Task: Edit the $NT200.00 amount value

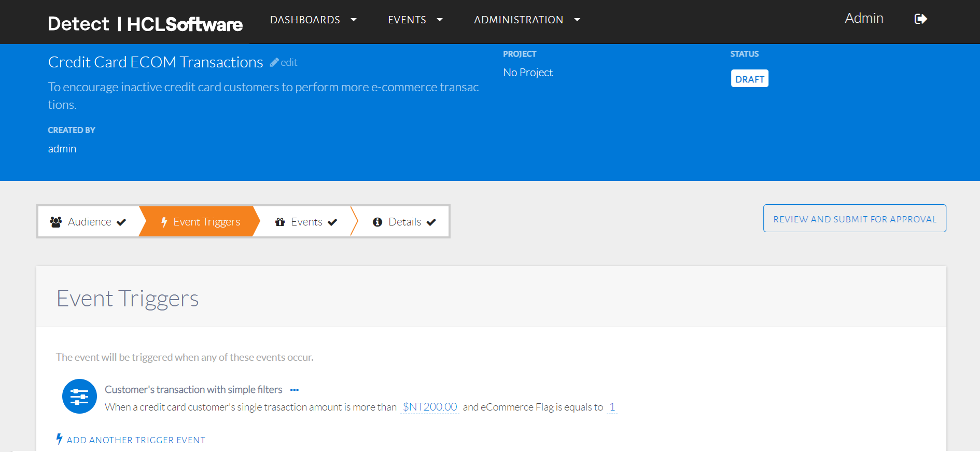Action: pyautogui.click(x=430, y=407)
